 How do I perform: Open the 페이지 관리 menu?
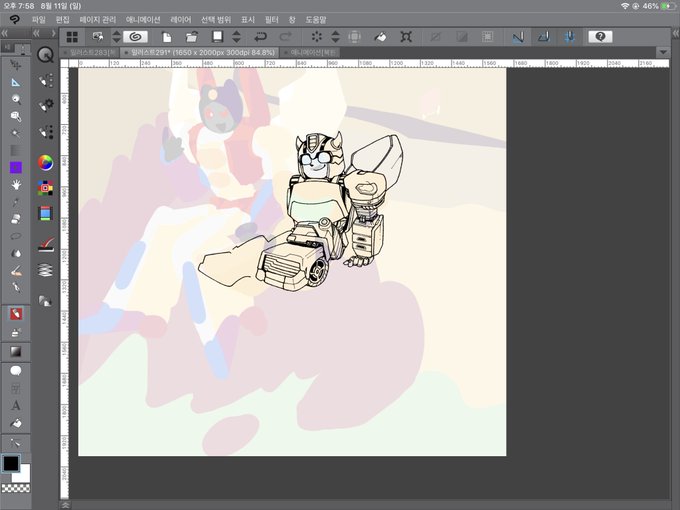pyautogui.click(x=98, y=20)
